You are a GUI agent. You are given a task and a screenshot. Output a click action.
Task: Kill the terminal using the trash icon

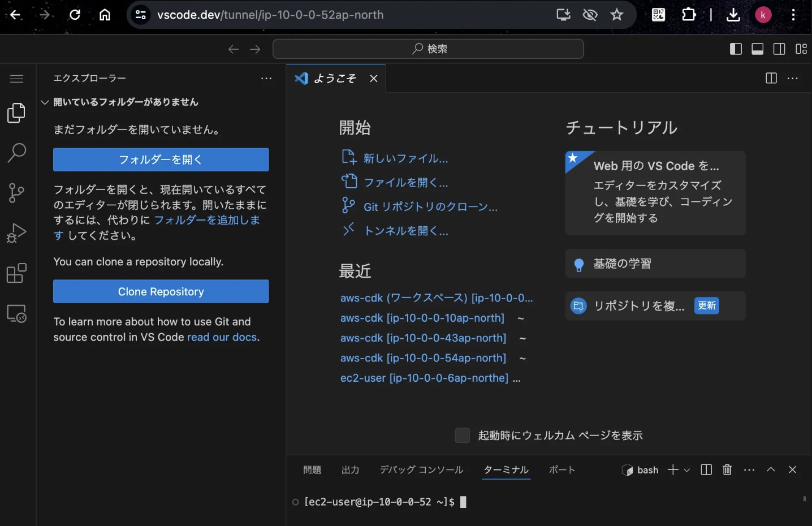(x=727, y=469)
